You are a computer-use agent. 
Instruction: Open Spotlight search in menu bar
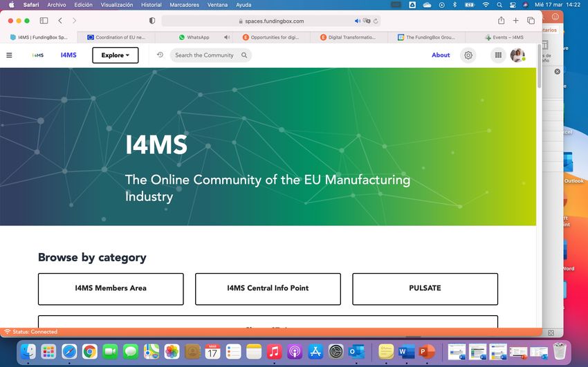499,5
